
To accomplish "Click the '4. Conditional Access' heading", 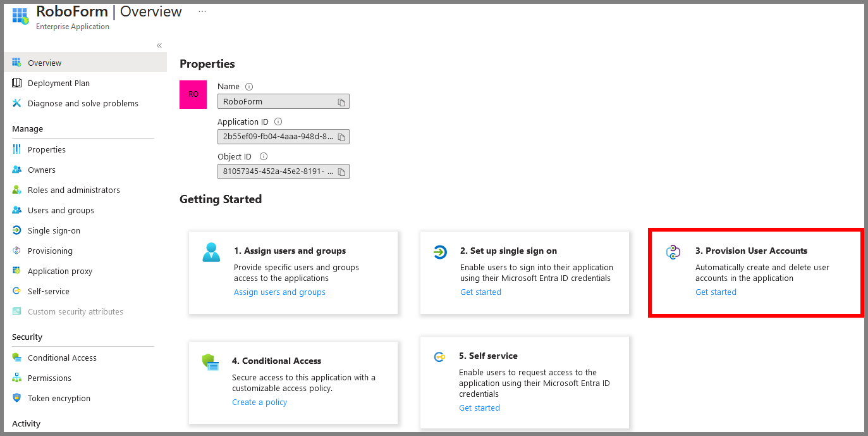I will click(x=276, y=361).
